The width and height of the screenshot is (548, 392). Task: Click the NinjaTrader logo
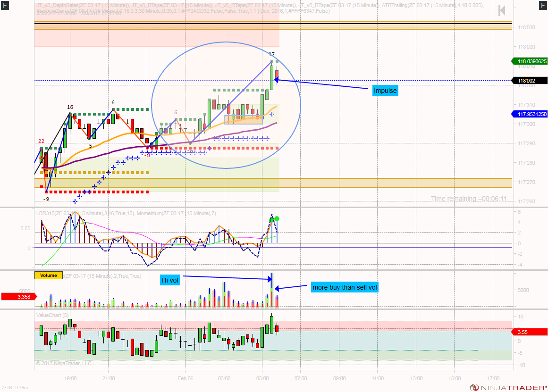[x=508, y=388]
